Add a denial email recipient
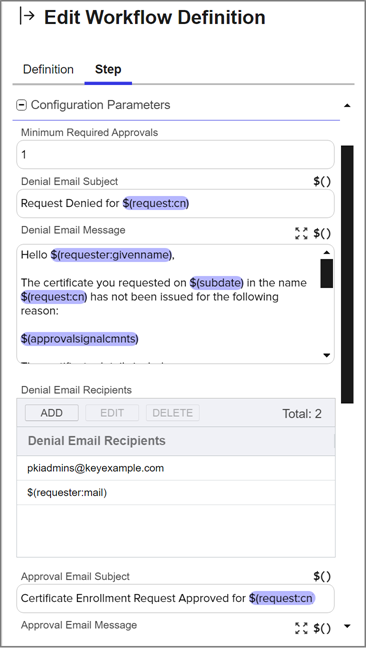This screenshot has width=366, height=648. tap(52, 413)
